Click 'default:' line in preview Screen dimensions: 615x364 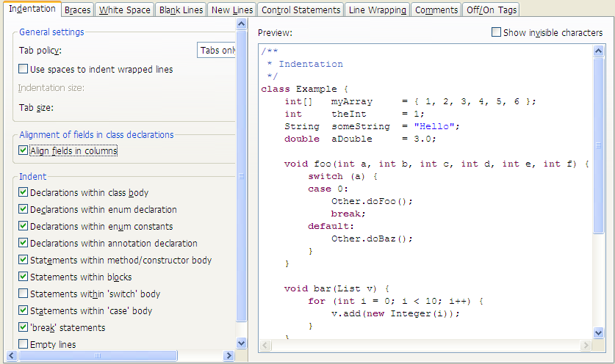[331, 226]
